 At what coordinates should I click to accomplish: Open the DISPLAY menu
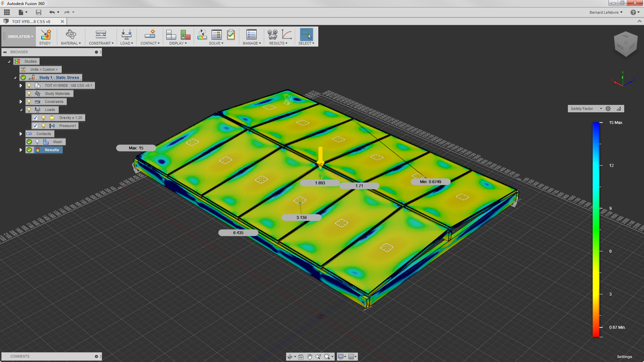(x=178, y=43)
